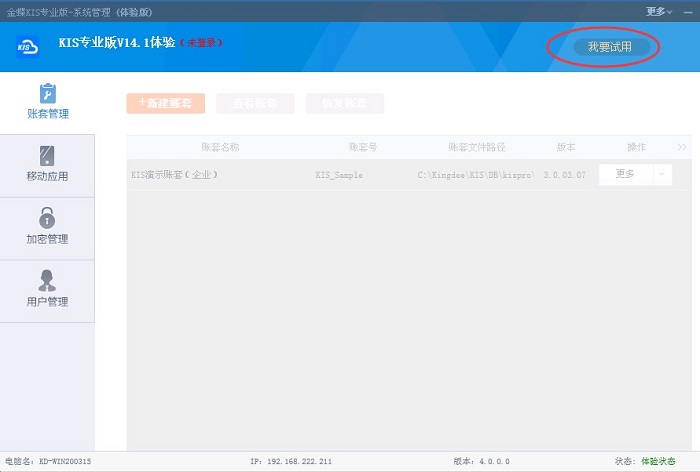
Task: Click the 新建账套 button
Action: (x=166, y=103)
